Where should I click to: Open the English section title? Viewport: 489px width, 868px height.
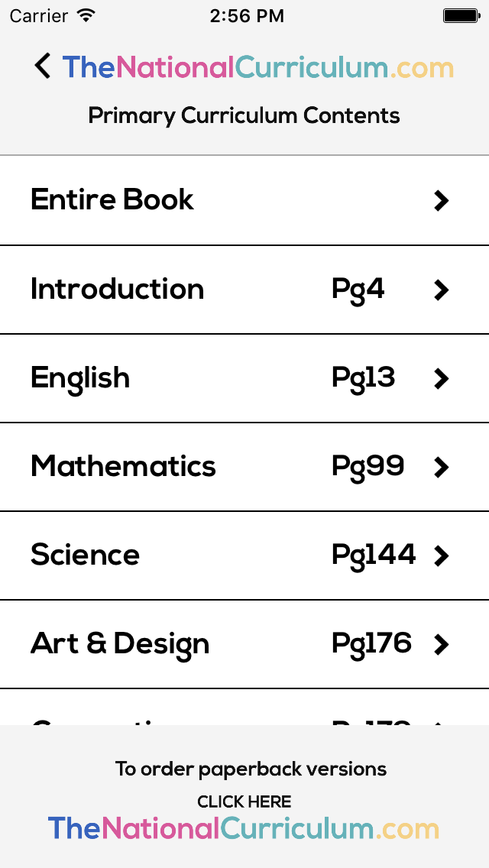(x=80, y=379)
